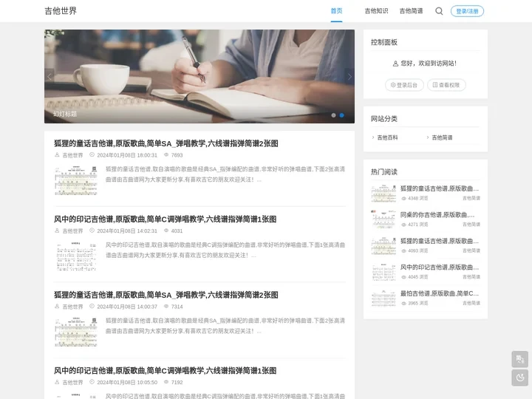This screenshot has width=532, height=399.
Task: Click author icon in the 10:05:50 article row
Action: click(x=57, y=382)
